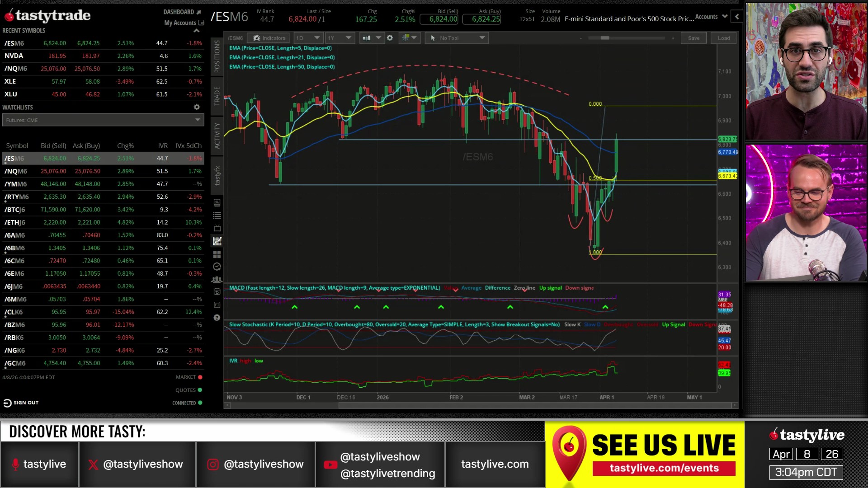Viewport: 868px width, 488px height.
Task: Open the candlestick chart type dropdown
Action: click(x=371, y=38)
